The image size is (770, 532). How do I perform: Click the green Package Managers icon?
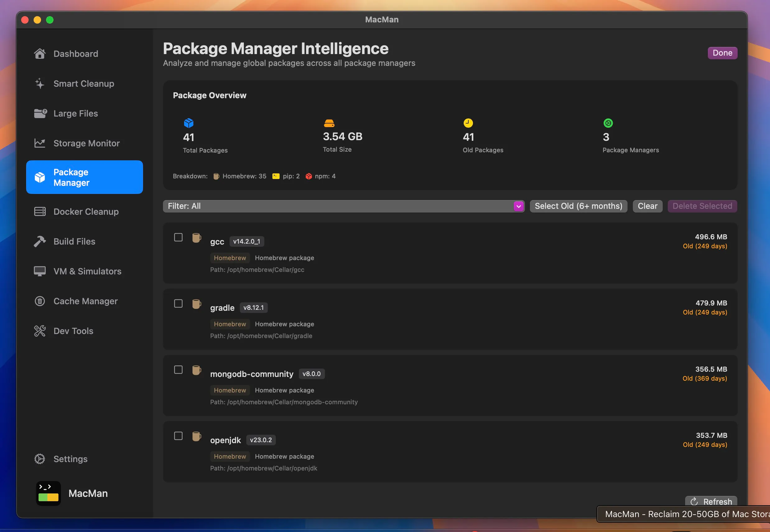(608, 123)
